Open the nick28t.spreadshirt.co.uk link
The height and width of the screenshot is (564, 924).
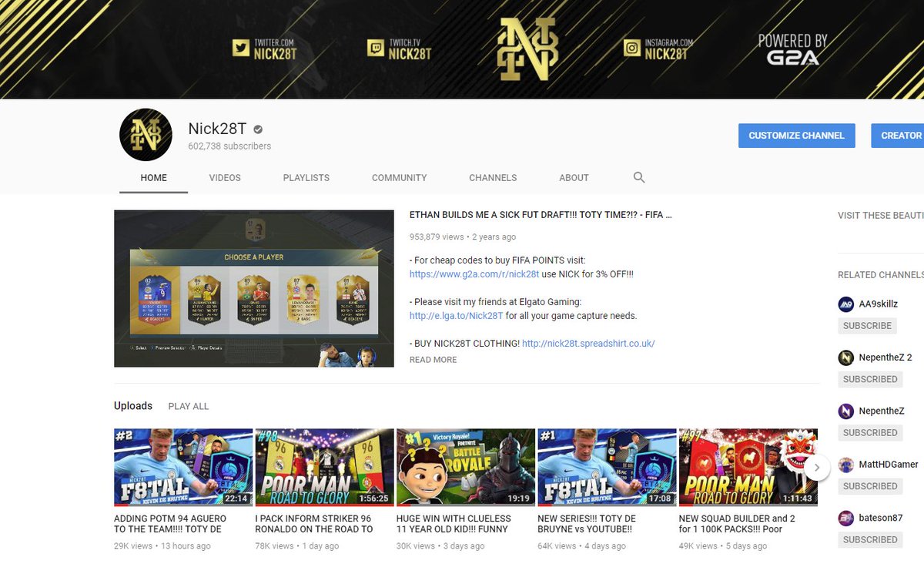click(x=588, y=344)
